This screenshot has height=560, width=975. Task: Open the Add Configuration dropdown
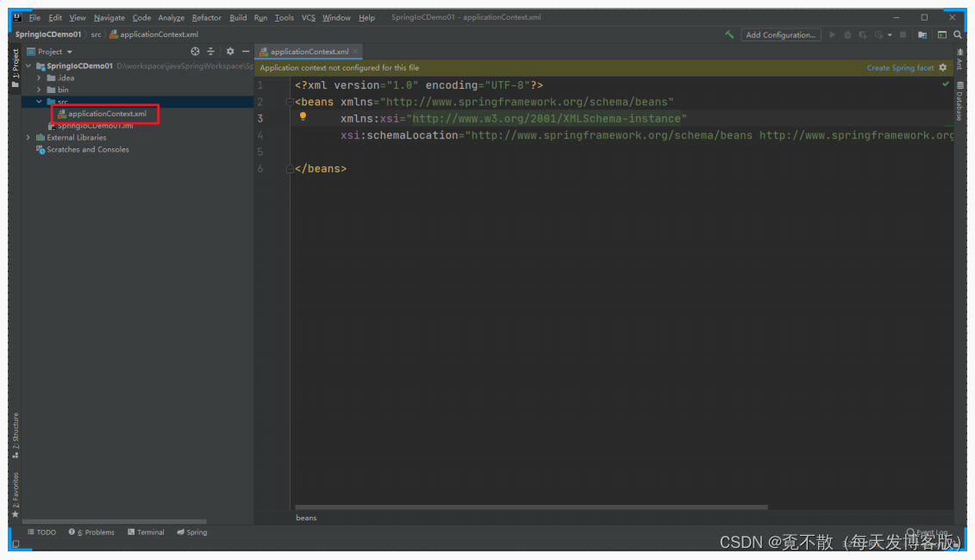point(780,34)
